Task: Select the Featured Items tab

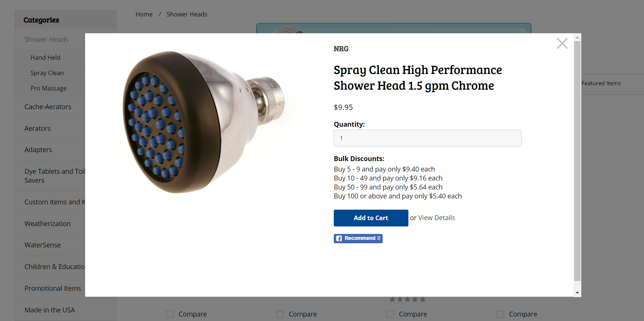Action: [601, 83]
